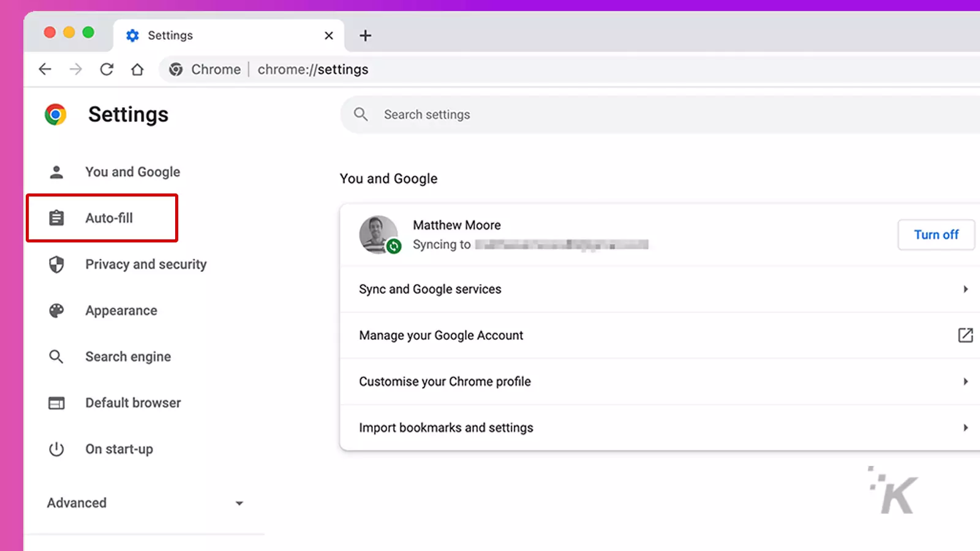Open Sync and Google services
Screen dimensions: 980x551
click(660, 289)
